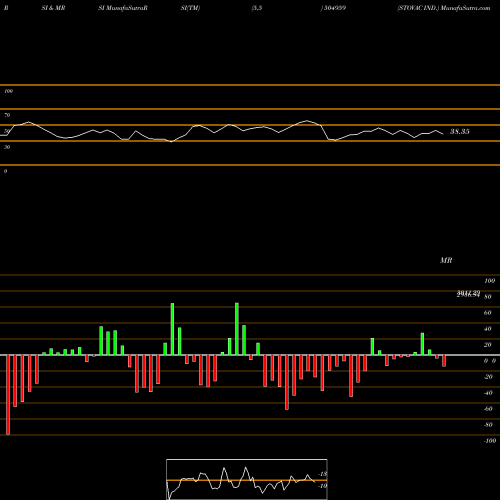Click the 'SI(TM)' header label
Screen dimensions: 500x500
coord(190,8)
